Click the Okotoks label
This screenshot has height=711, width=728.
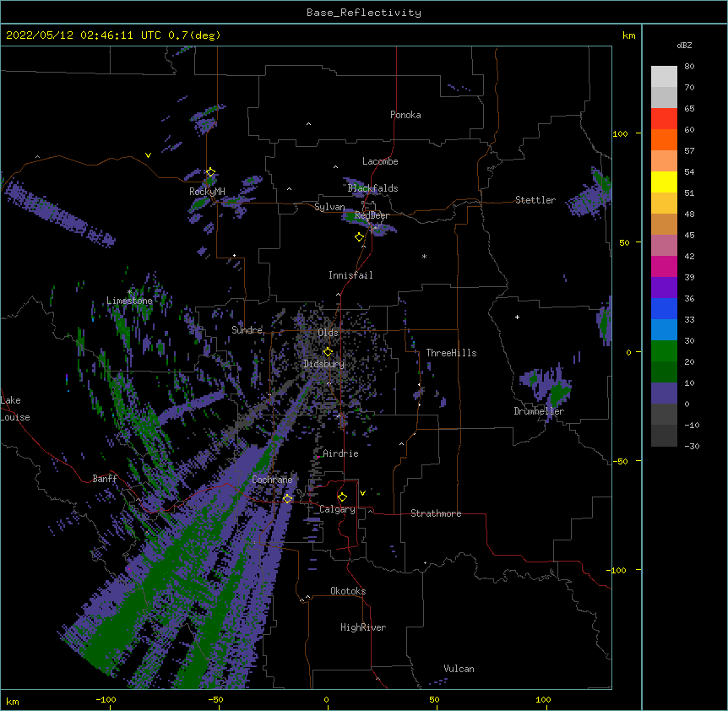(x=348, y=591)
